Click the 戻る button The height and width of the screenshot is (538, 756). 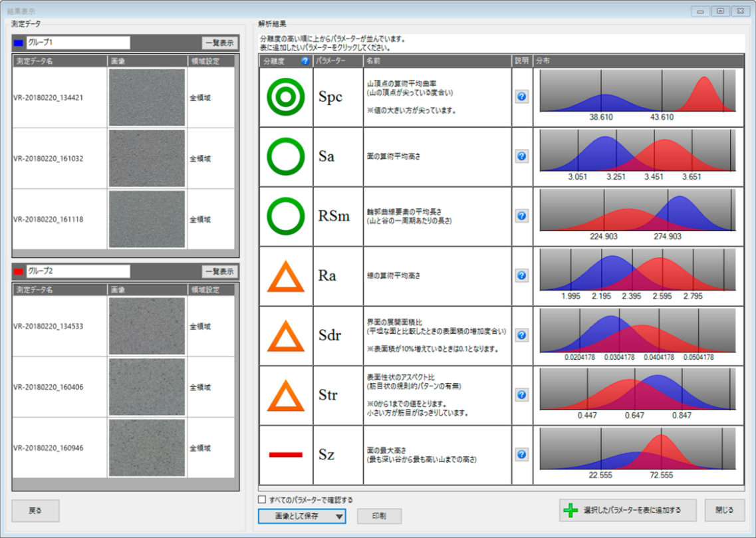[x=35, y=511]
